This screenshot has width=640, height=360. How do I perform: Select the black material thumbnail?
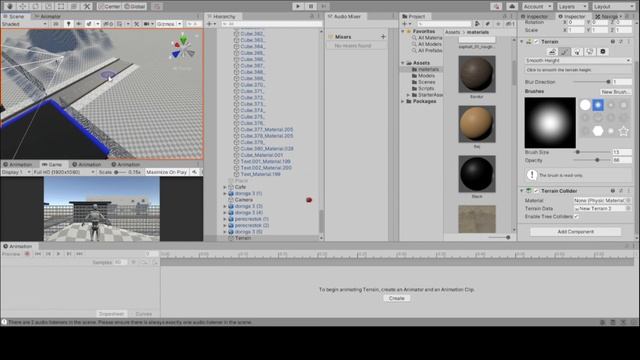tap(477, 174)
